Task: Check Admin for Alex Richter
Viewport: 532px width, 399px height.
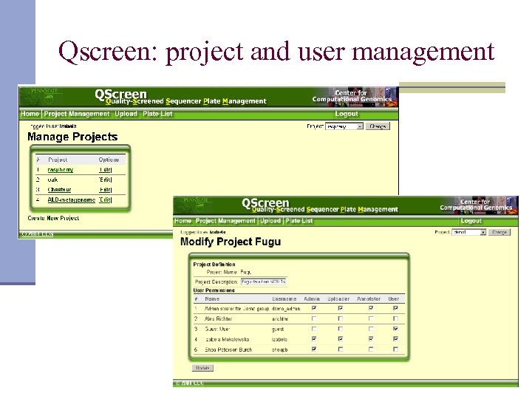Action: tap(314, 318)
